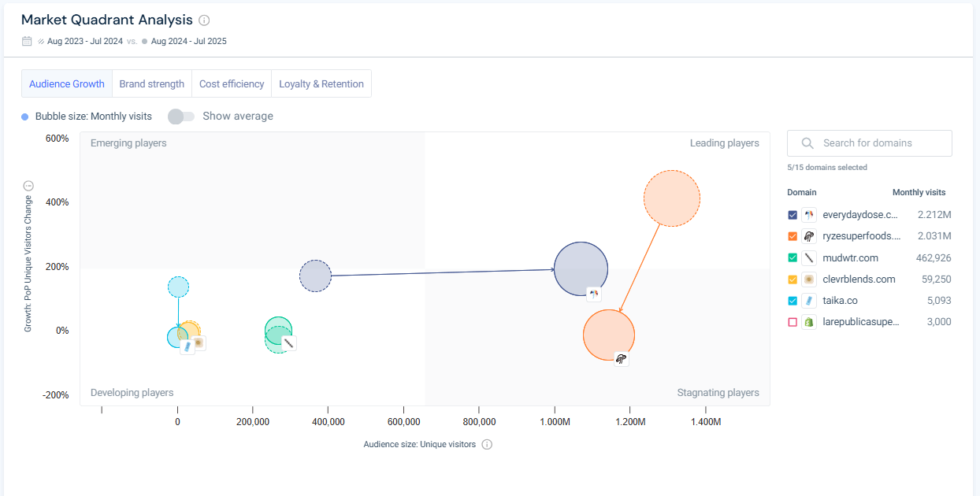
Task: Click the ryzesuperfoods mushroom icon in domain list
Action: coord(809,236)
